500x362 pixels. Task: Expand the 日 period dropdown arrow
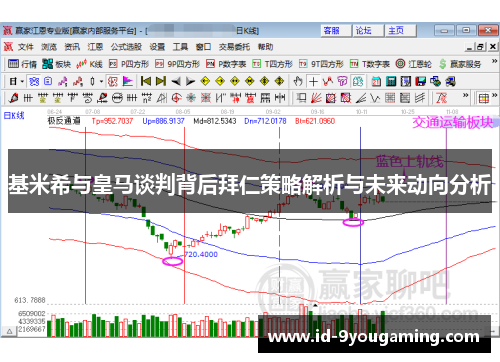22,81
